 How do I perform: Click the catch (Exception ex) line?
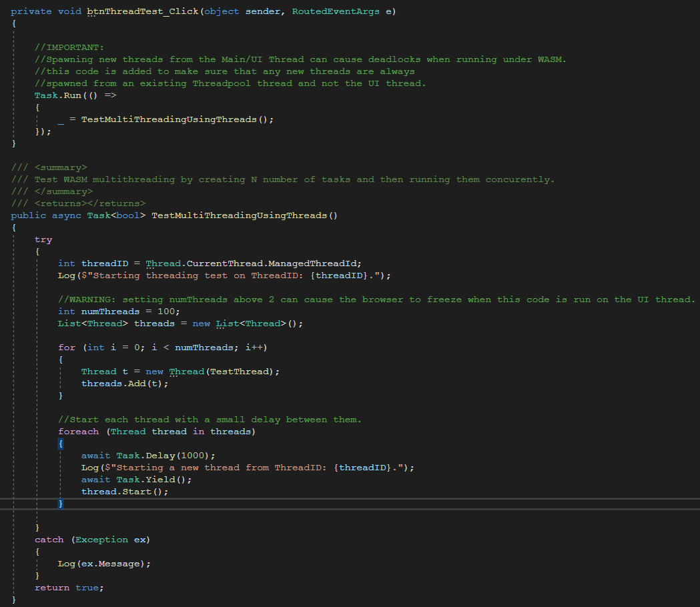92,540
